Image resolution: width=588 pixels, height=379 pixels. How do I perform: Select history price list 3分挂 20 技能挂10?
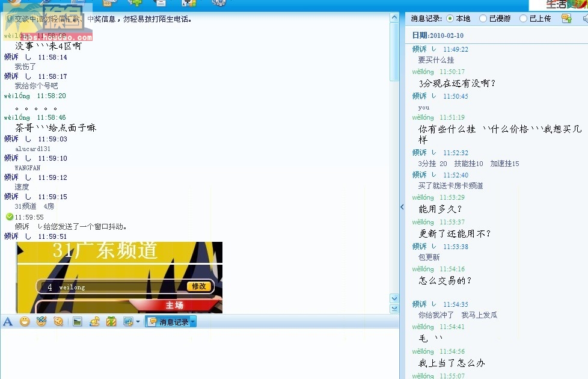click(x=468, y=164)
